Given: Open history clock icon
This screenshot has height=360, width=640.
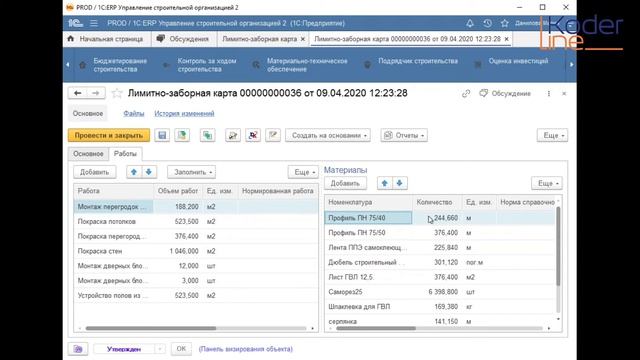Looking at the screenshot, I should (487, 23).
